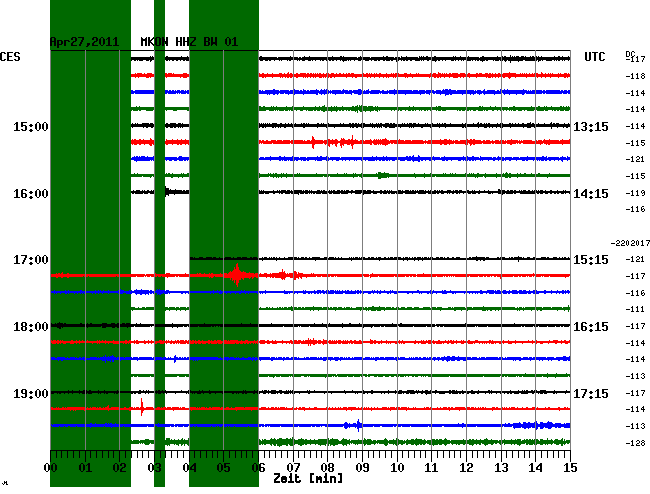Viewport: 650px width, 494px height.
Task: Select minute tick label 11
Action: (x=431, y=468)
